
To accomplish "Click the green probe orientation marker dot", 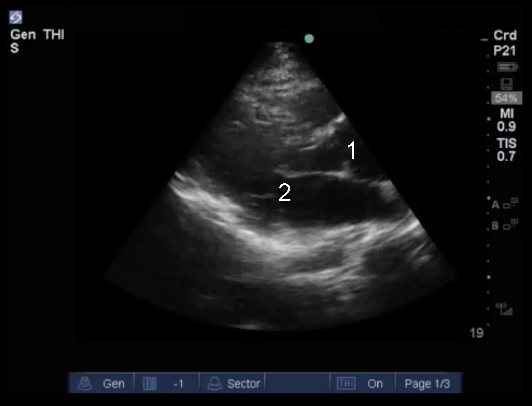I will point(309,39).
